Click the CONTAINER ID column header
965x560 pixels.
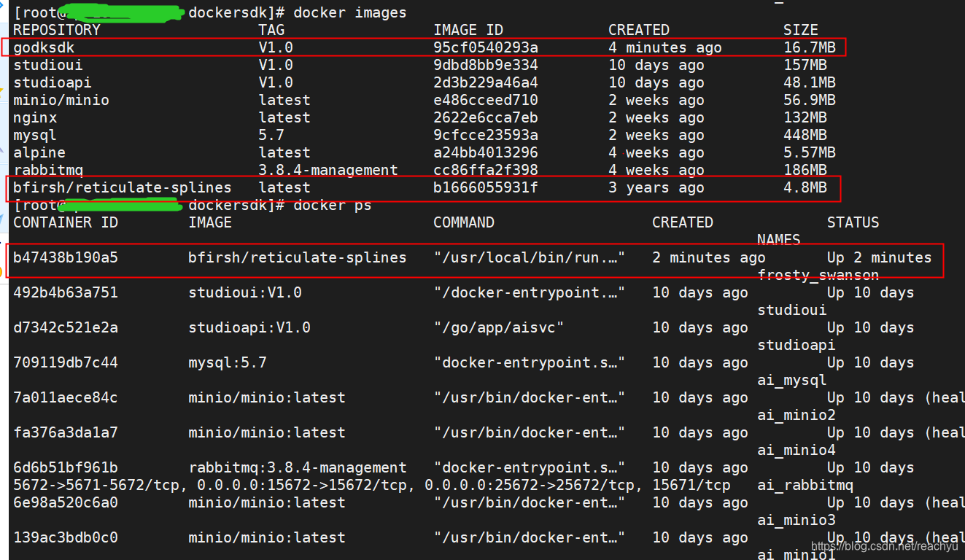66,222
